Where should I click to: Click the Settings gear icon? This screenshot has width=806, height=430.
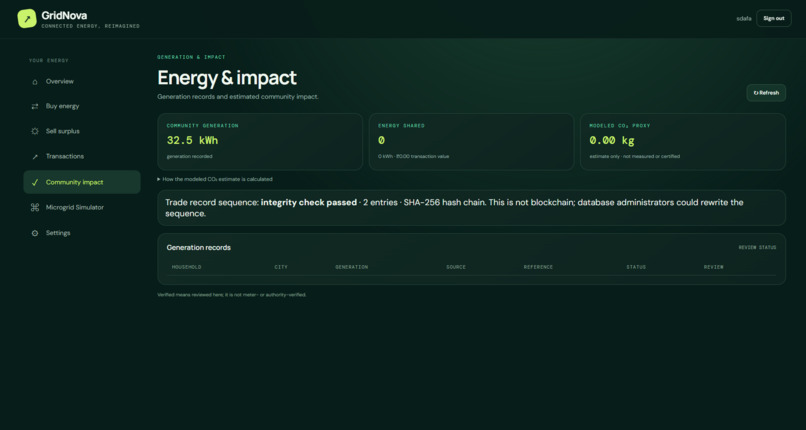click(x=34, y=233)
